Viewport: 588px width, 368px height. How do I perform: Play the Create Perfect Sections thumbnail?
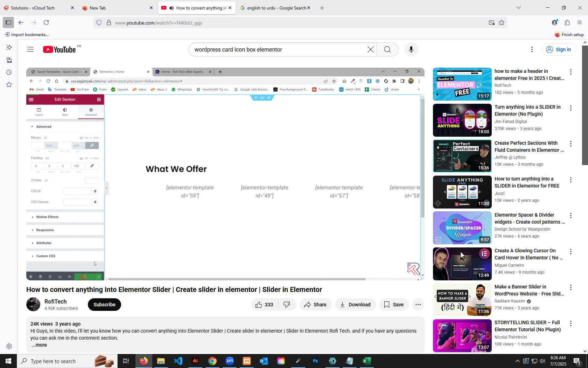pyautogui.click(x=462, y=156)
